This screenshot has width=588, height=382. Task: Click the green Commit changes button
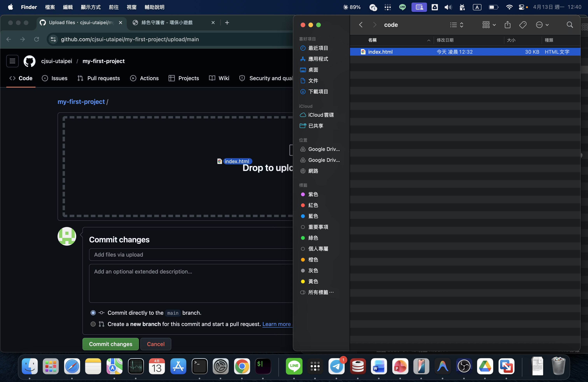pos(110,344)
